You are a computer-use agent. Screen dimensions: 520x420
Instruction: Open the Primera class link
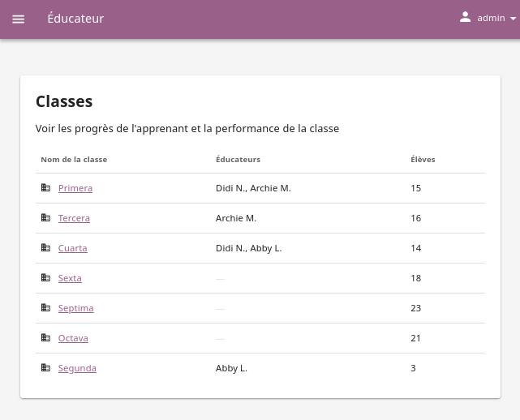point(75,188)
